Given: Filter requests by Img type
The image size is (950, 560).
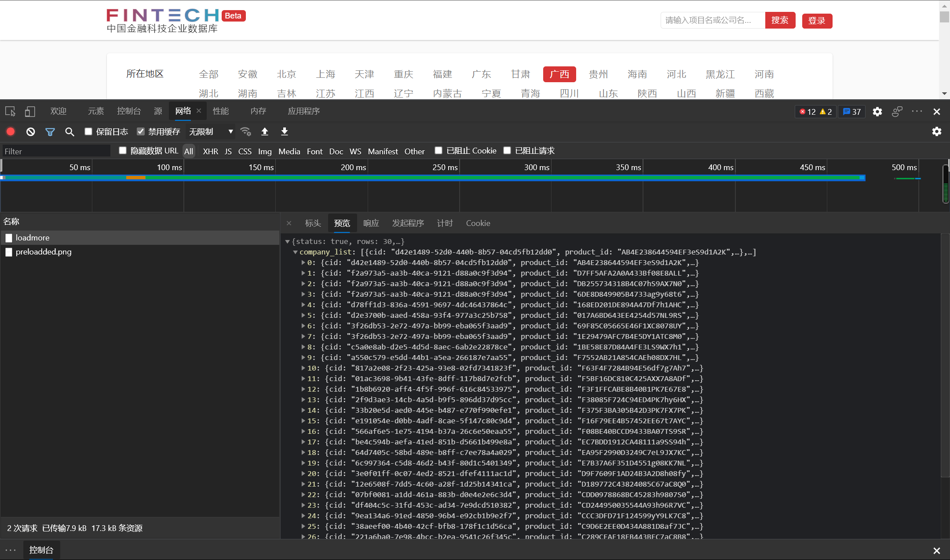Looking at the screenshot, I should (x=264, y=151).
